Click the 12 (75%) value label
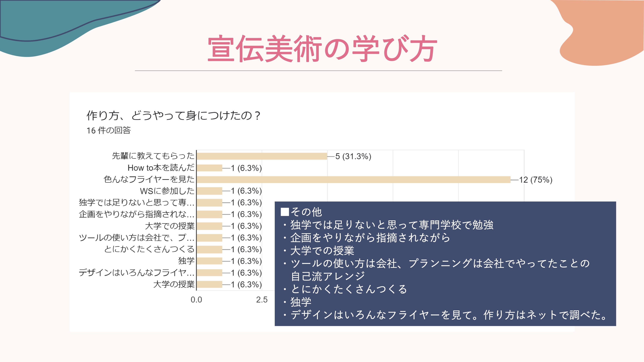644x362 pixels. [x=536, y=180]
